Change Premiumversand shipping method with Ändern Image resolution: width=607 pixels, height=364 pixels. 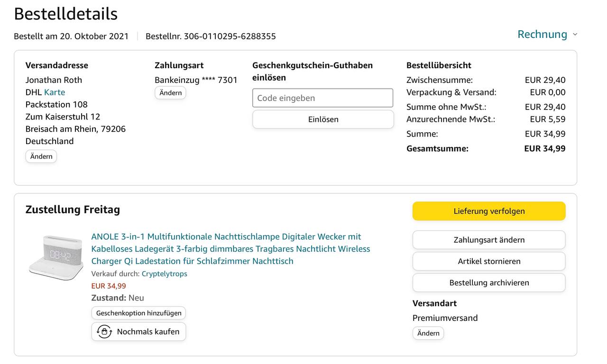(428, 333)
